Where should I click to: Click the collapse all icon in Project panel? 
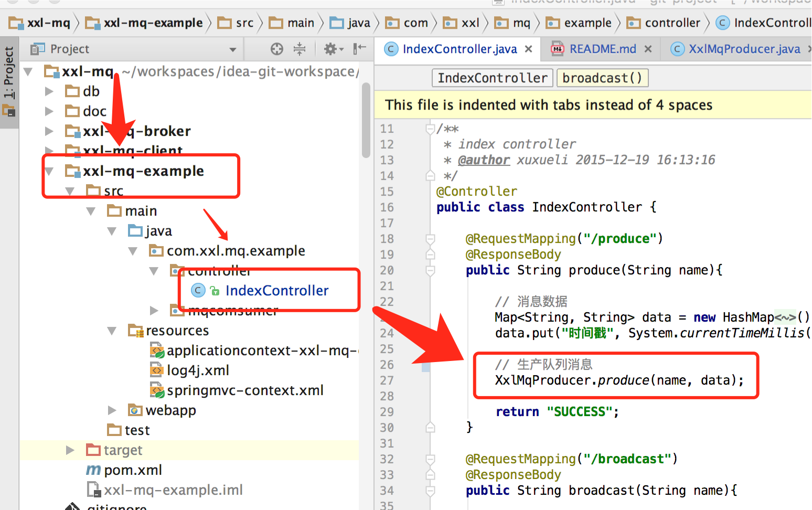(300, 49)
